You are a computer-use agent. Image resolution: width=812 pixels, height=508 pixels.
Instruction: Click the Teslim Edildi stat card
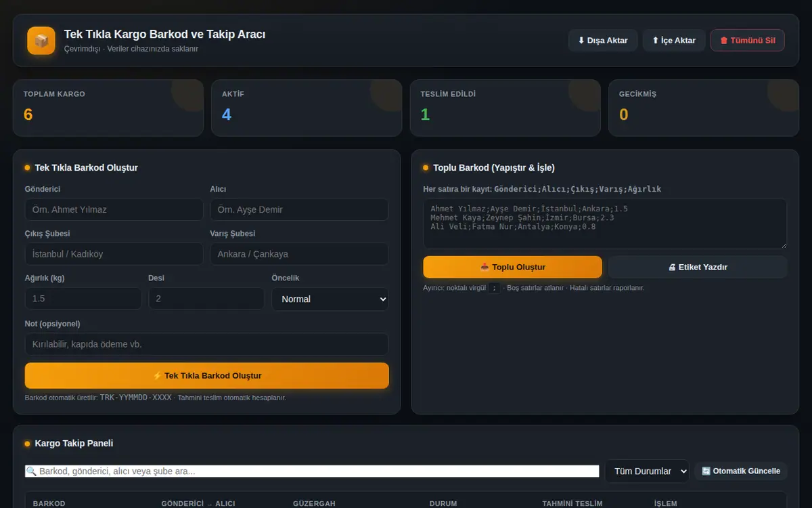coord(505,108)
